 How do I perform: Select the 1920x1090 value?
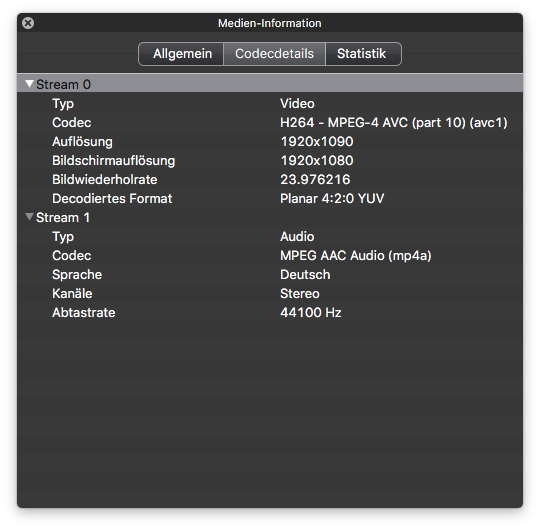(317, 142)
